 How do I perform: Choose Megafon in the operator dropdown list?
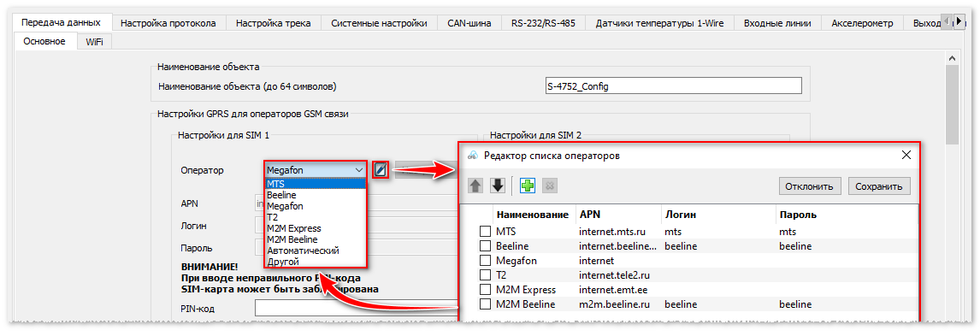(316, 206)
